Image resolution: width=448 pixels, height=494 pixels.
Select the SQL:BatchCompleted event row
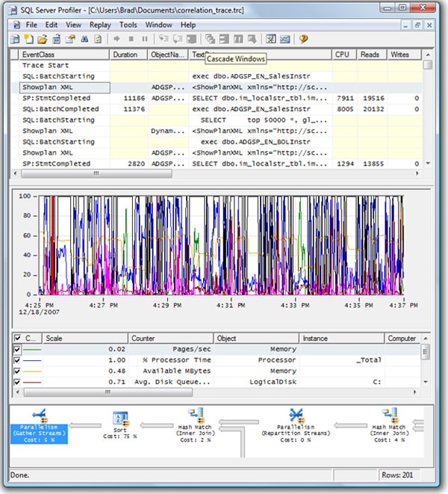pyautogui.click(x=217, y=109)
